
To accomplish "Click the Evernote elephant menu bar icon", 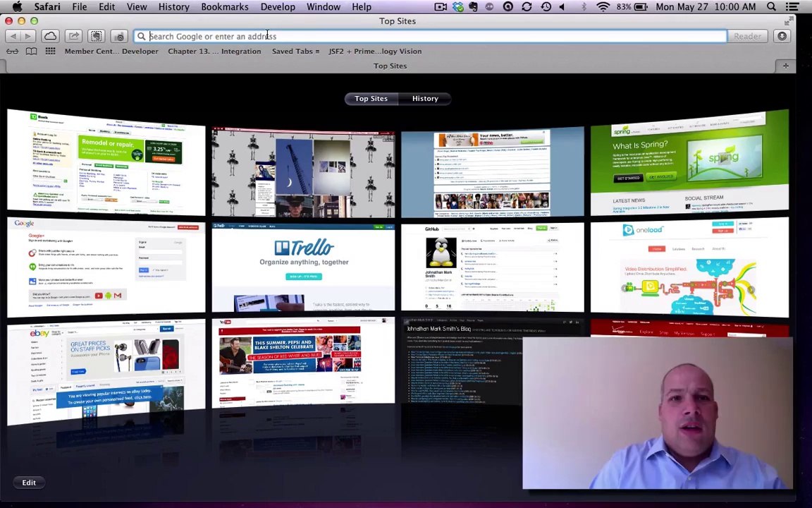I will point(474,7).
